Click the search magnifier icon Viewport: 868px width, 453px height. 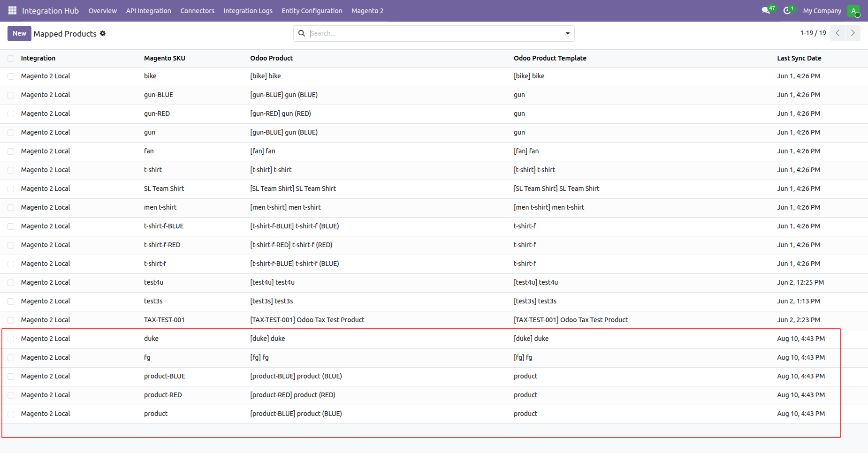click(302, 33)
